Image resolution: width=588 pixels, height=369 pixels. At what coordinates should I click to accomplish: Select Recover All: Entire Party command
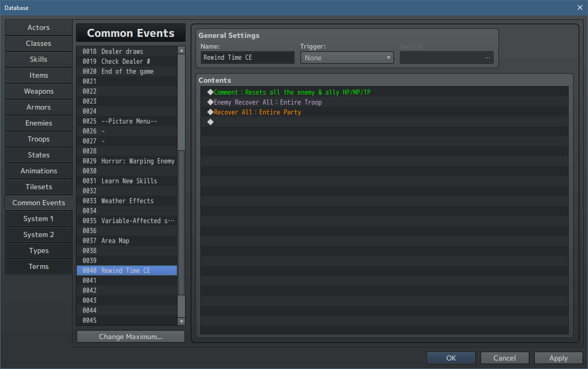point(385,112)
